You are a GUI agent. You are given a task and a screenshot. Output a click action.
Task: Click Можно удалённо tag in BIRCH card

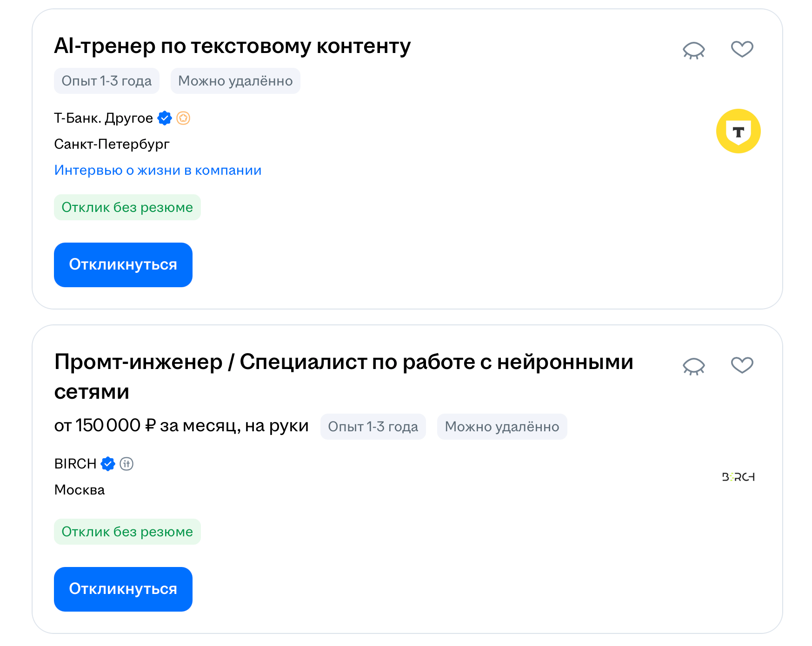coord(501,427)
